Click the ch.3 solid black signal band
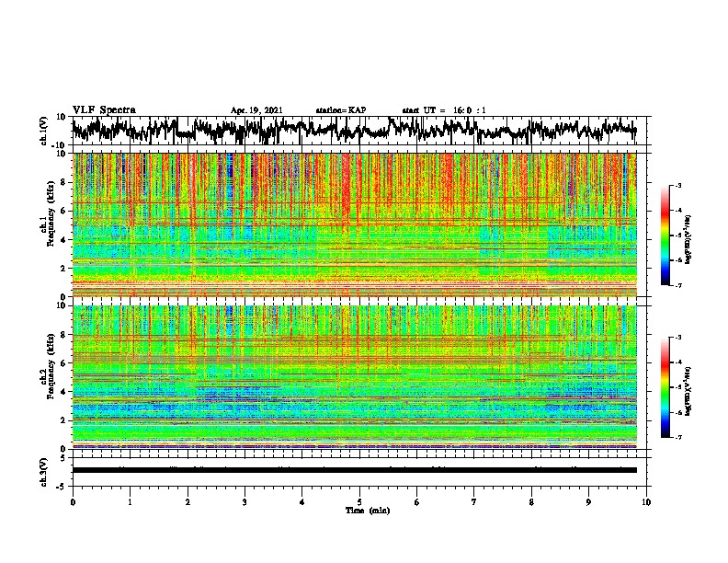The width and height of the screenshot is (728, 563). 354,470
